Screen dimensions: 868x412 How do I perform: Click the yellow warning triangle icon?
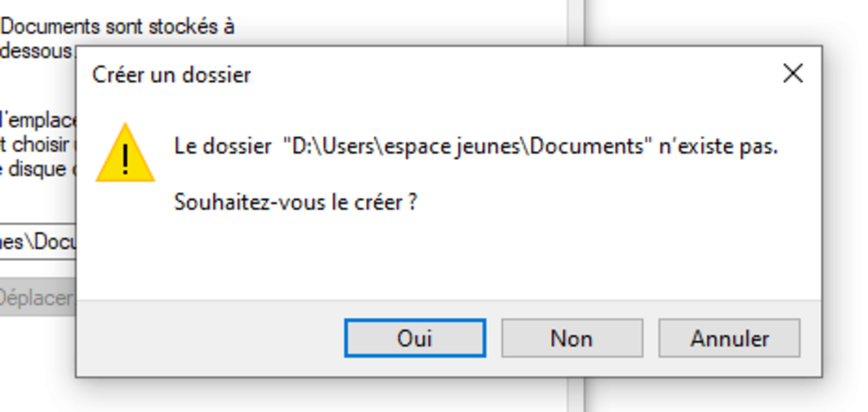[x=125, y=153]
